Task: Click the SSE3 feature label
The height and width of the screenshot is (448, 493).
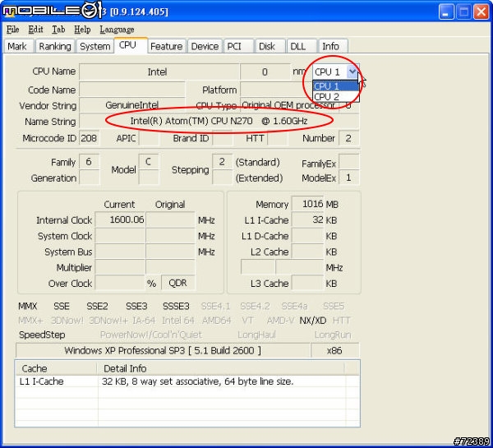Action: (136, 306)
